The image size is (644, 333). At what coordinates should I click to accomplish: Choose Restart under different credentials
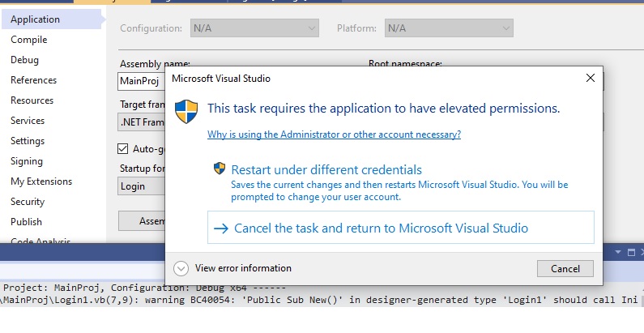326,170
